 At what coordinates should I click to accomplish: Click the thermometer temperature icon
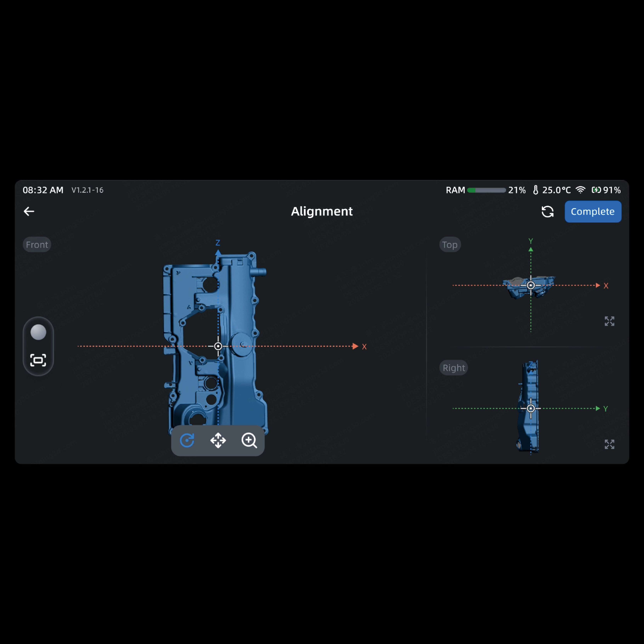click(x=536, y=190)
